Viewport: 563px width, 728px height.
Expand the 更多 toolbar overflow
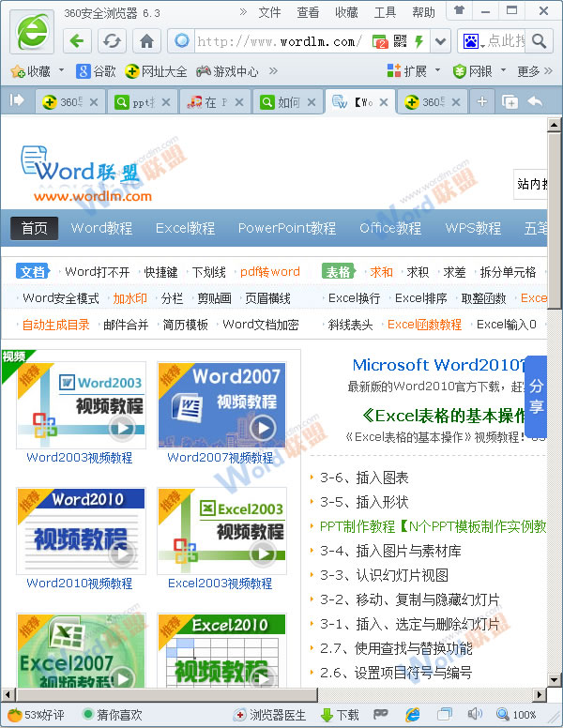click(x=535, y=71)
